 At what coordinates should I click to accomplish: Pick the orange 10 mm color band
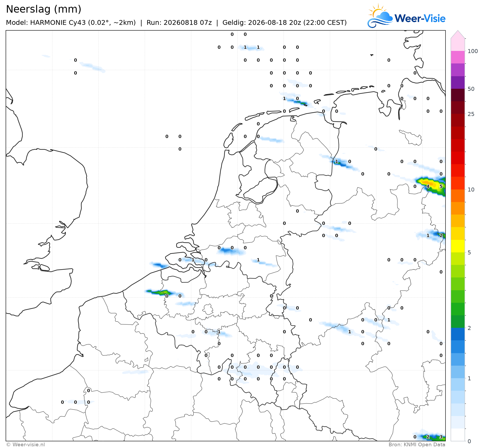pos(458,196)
